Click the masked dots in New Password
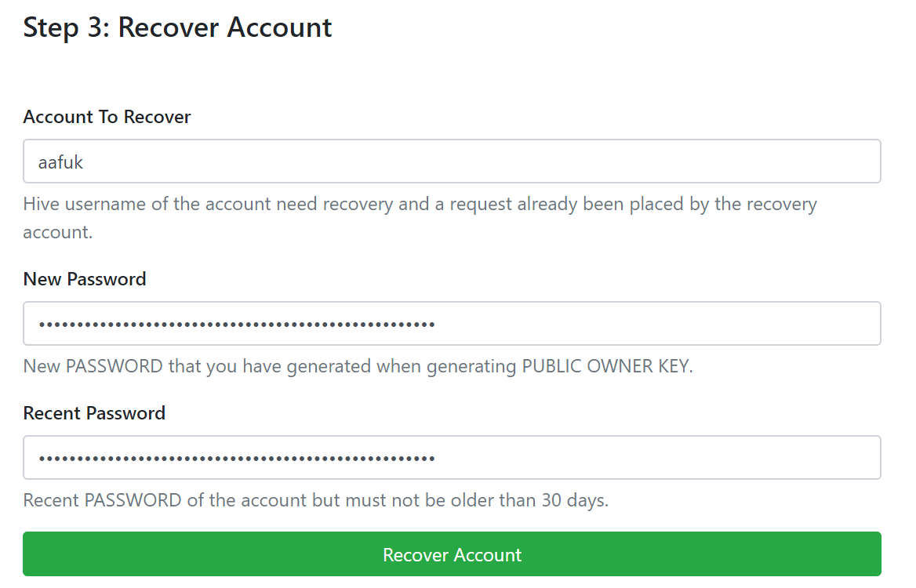The image size is (916, 588). point(237,324)
